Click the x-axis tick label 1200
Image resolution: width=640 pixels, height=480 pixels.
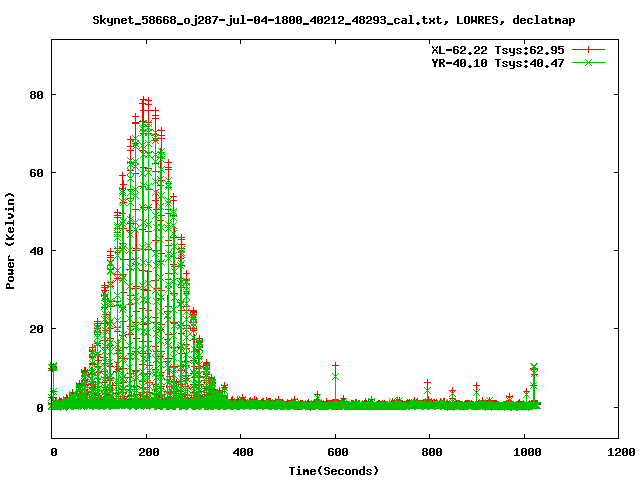click(x=621, y=452)
